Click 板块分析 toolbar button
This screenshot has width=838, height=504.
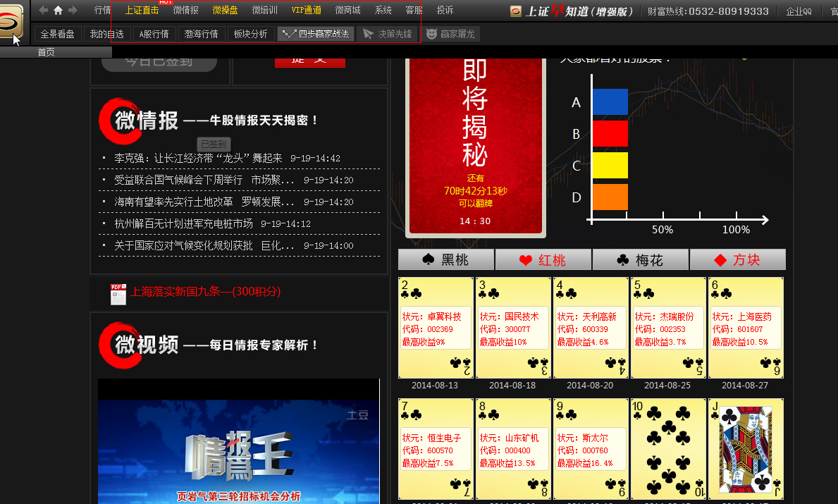point(251,35)
